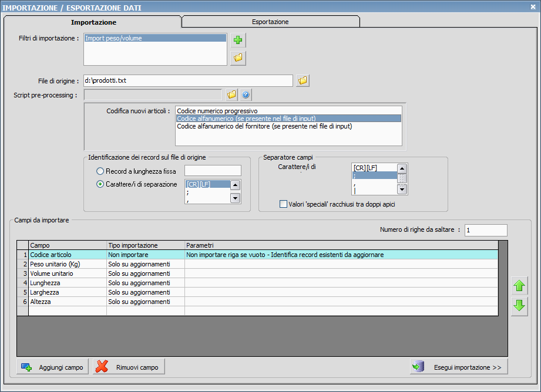Select Record a lunghezza fissa radio

point(100,171)
